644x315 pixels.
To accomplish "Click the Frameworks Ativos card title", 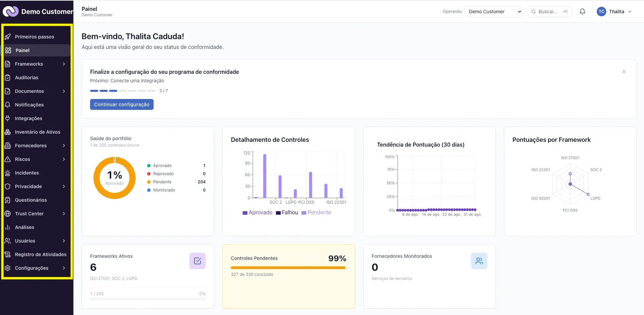I will (x=111, y=256).
